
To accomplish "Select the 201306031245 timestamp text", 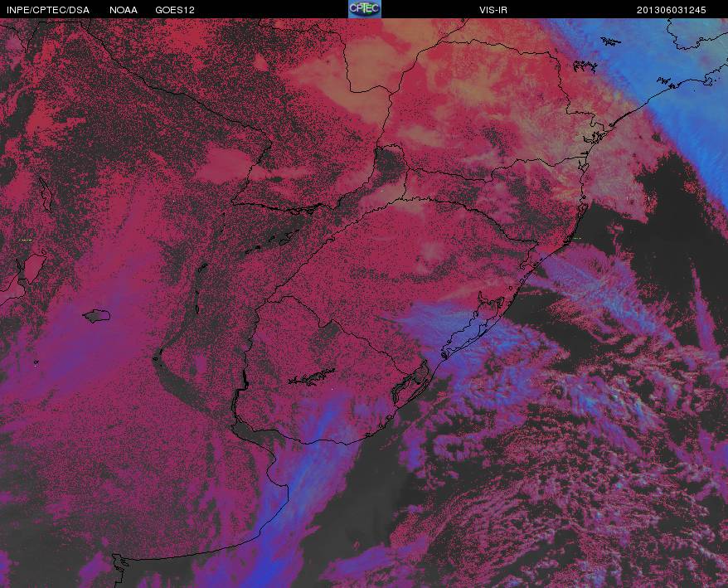I will point(671,10).
